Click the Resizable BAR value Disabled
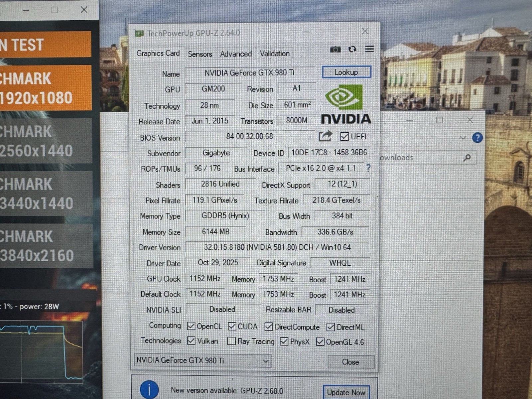 tap(342, 310)
